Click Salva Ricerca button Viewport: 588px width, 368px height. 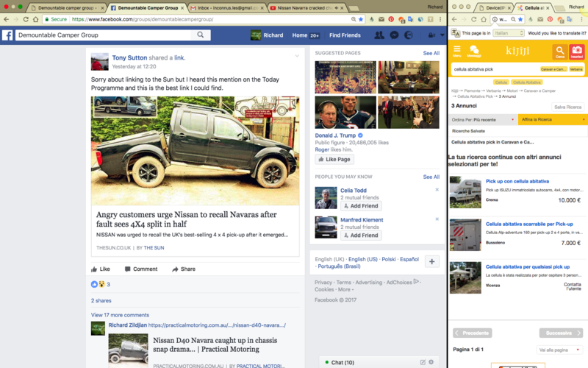[x=567, y=107]
